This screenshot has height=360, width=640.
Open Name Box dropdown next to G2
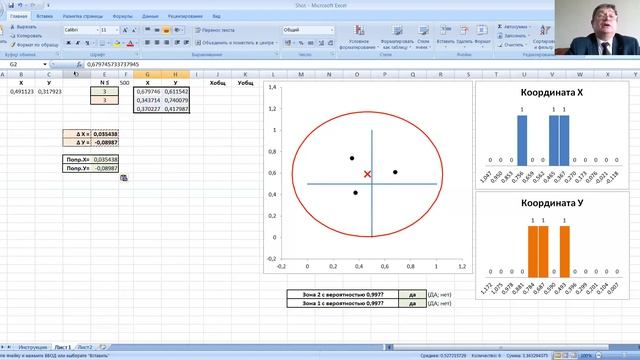click(45, 64)
